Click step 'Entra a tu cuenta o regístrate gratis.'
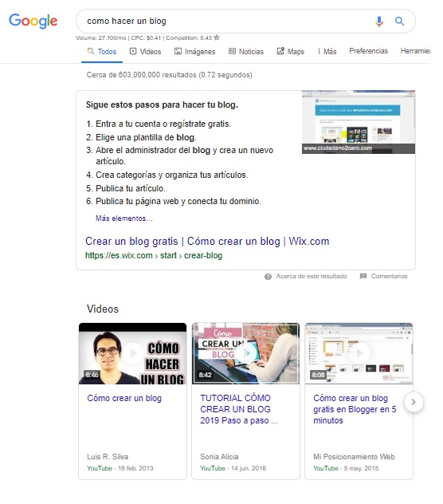This screenshot has width=443, height=504. pos(163,124)
